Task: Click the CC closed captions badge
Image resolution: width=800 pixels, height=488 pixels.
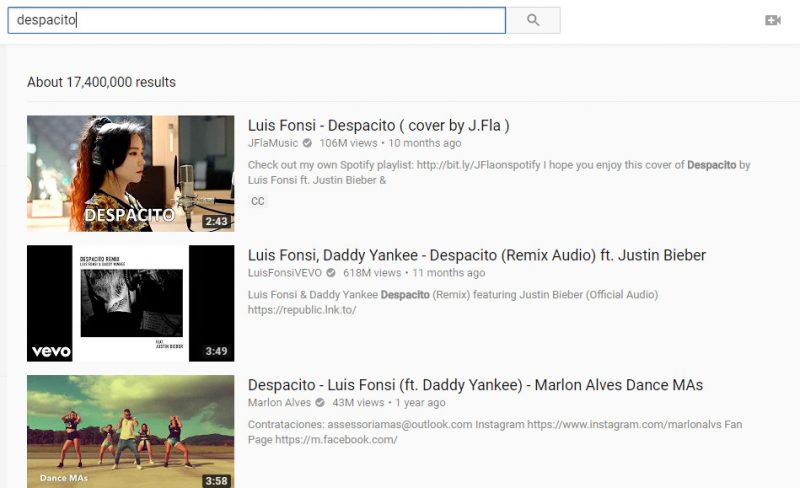Action: (x=258, y=201)
